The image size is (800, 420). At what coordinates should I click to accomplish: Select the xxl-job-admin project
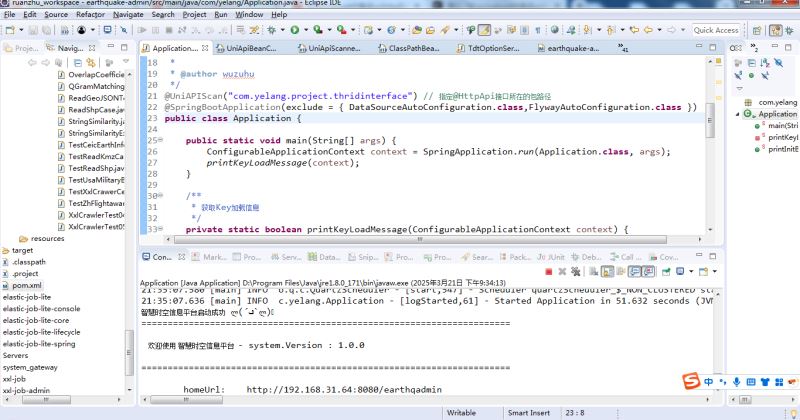coord(26,390)
